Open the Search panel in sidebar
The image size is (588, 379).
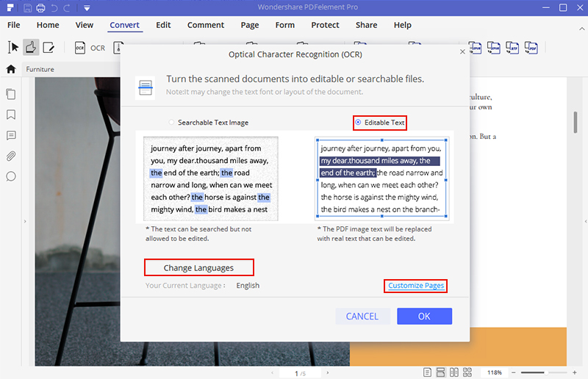pyautogui.click(x=11, y=176)
